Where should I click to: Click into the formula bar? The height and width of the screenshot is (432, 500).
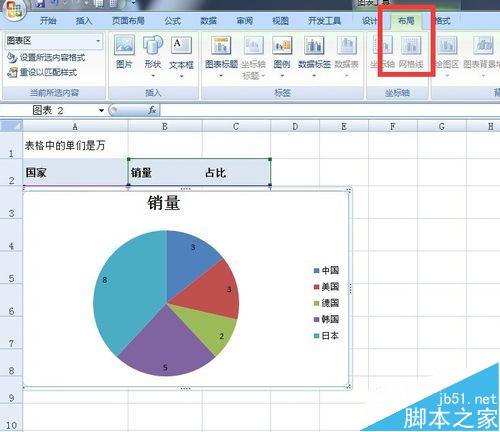[x=330, y=110]
